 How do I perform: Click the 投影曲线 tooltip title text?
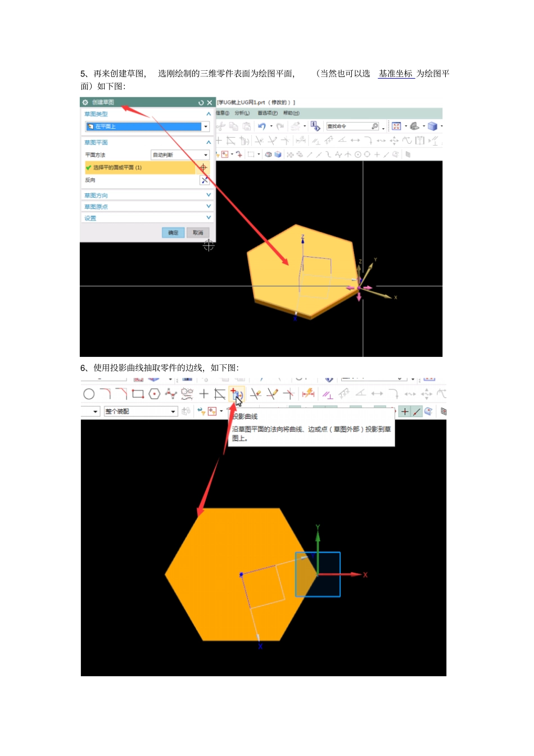[x=245, y=417]
